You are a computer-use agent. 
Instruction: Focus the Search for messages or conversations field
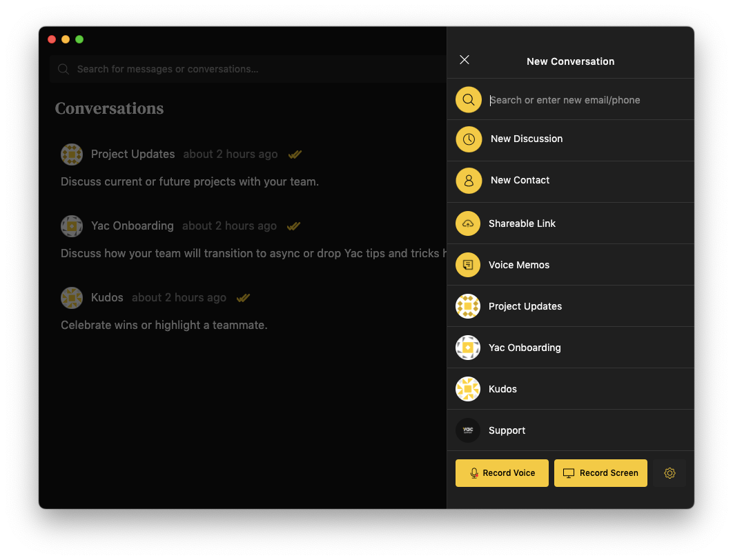[x=248, y=69]
